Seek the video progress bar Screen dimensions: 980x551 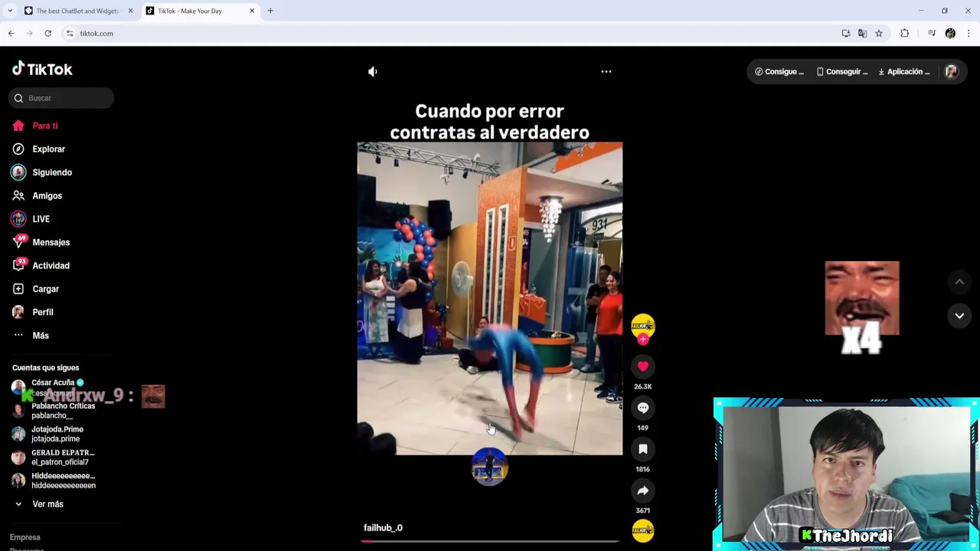click(x=490, y=541)
